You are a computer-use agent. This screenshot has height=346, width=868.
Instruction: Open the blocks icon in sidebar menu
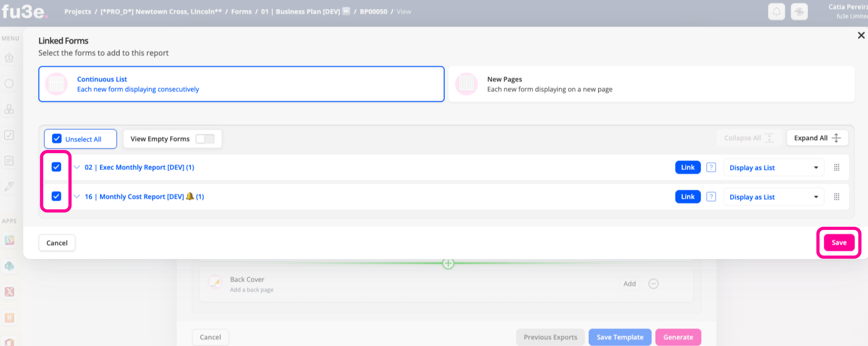[9, 109]
